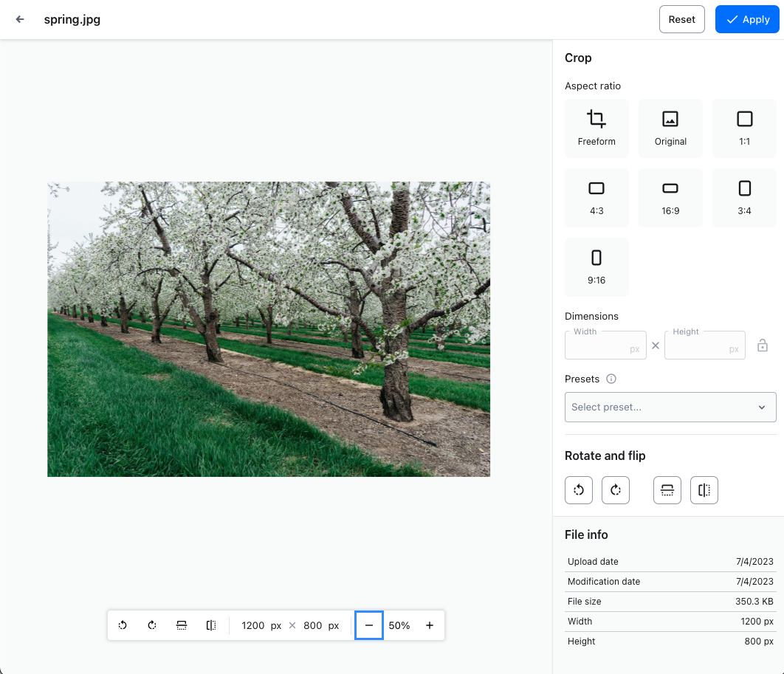Screen dimensions: 784x674
Task: Select the 4:3 aspect ratio
Action: tap(596, 197)
